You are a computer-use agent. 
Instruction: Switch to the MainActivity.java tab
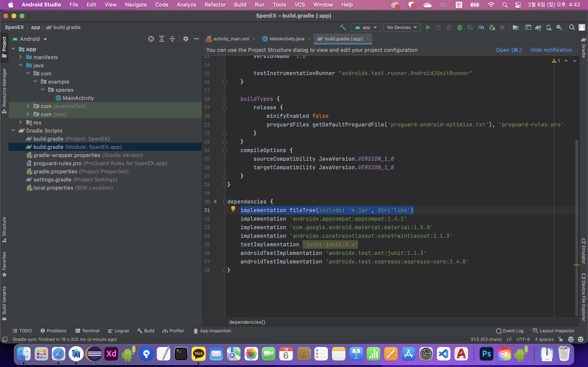tap(287, 39)
